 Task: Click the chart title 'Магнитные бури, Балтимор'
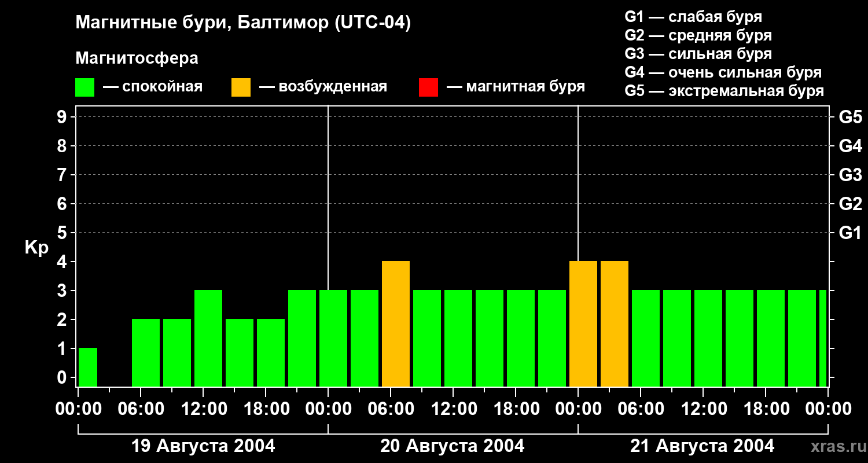tap(243, 23)
